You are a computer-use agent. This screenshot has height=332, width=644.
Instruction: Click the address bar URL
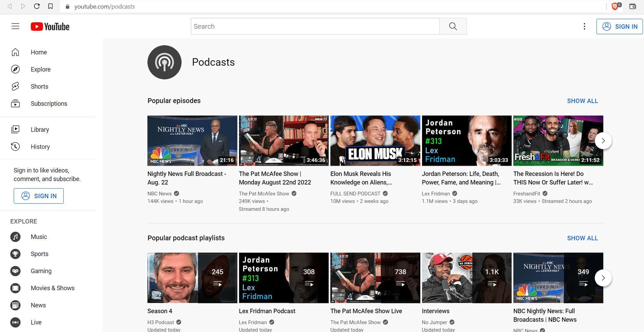click(x=104, y=7)
